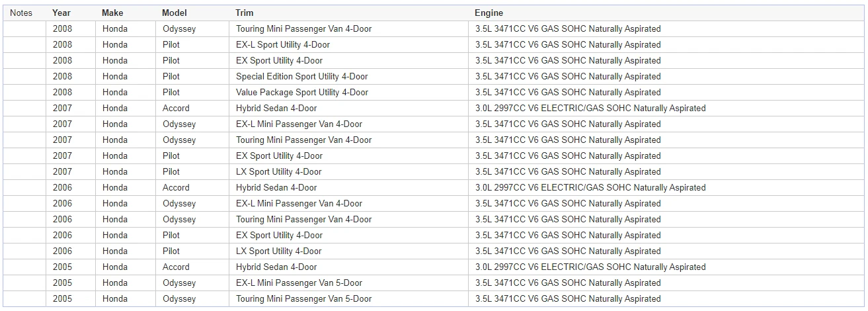
Task: Click the Make column header
Action: pyautogui.click(x=112, y=13)
